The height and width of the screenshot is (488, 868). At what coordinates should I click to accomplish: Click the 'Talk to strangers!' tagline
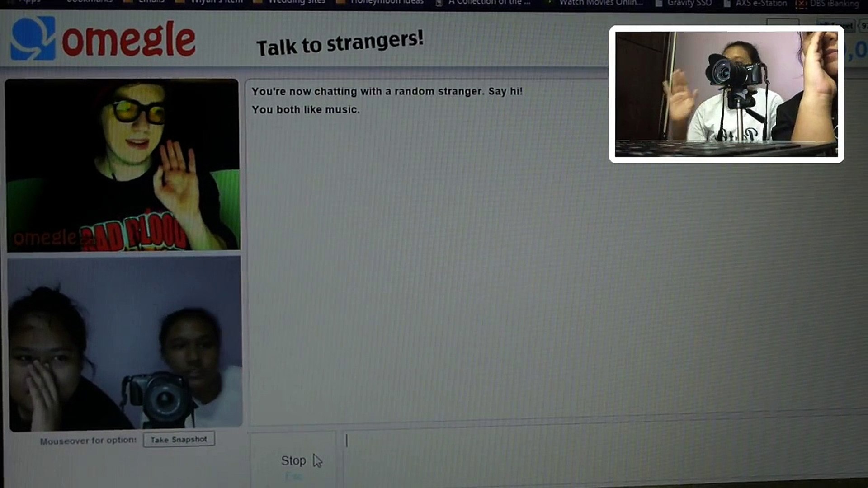(340, 43)
